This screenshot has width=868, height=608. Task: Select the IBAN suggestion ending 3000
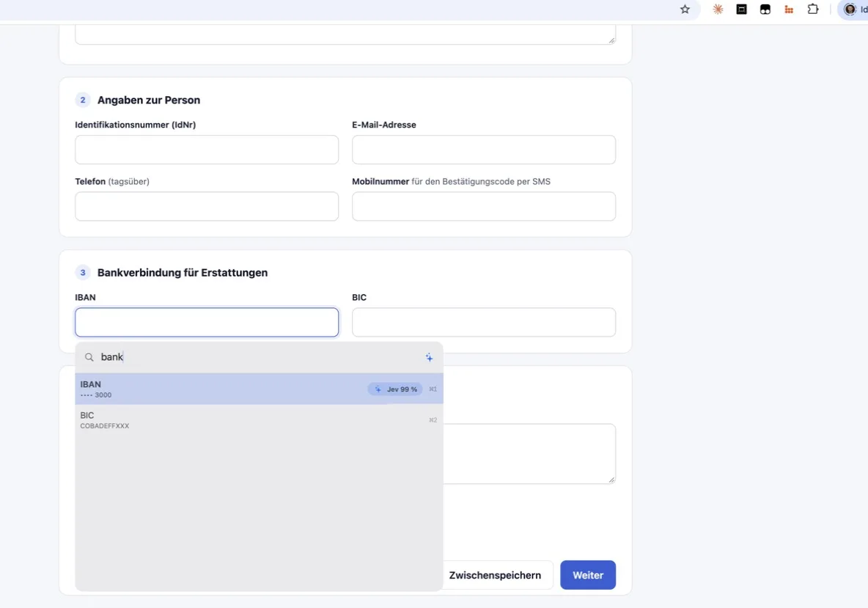(259, 389)
